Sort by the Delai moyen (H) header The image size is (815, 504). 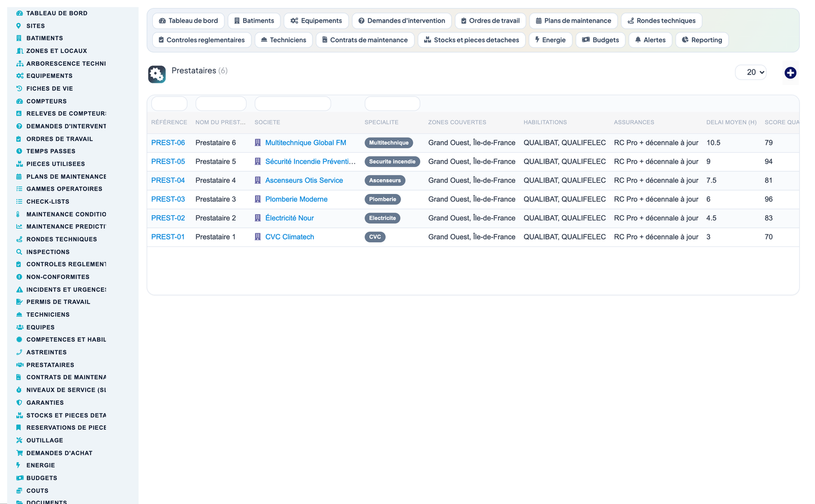731,122
